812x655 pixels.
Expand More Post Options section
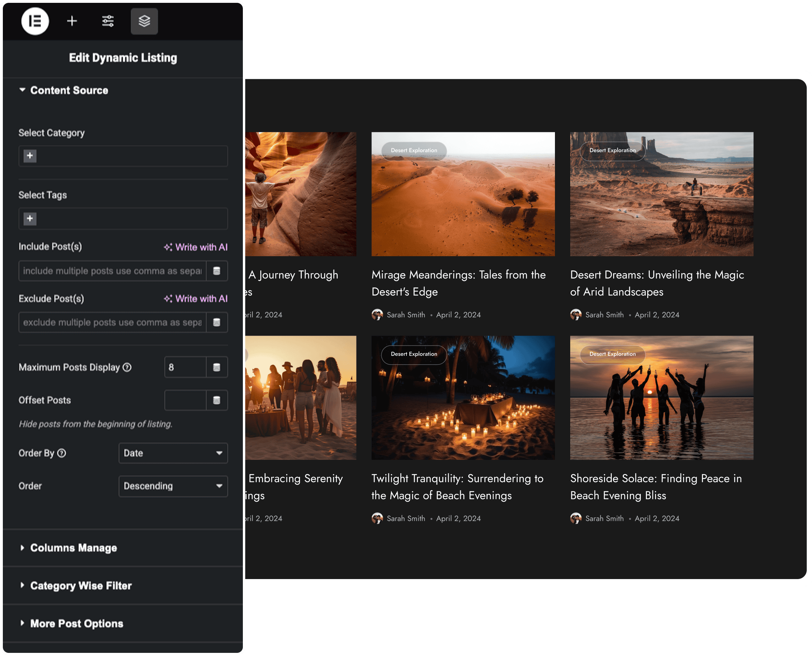click(x=77, y=623)
